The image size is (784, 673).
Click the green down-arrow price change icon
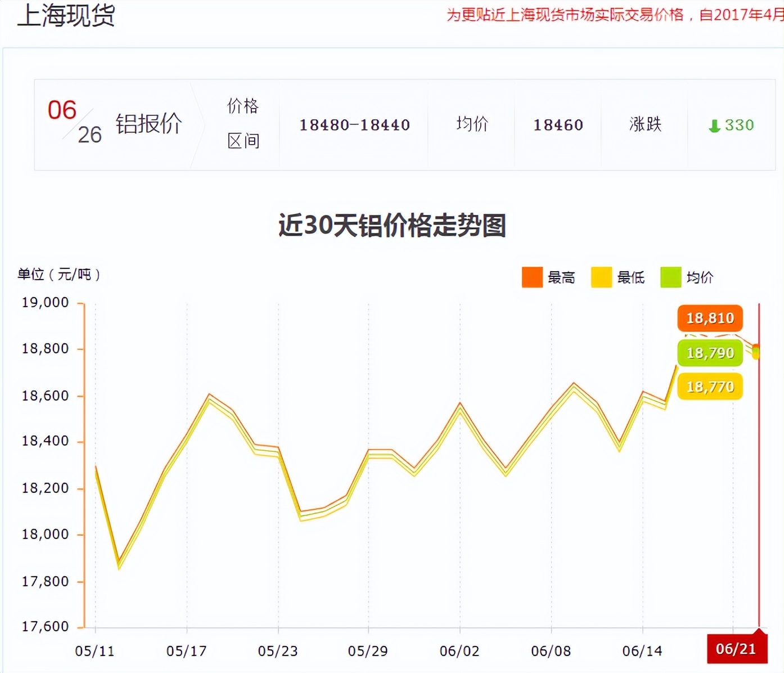(x=714, y=125)
